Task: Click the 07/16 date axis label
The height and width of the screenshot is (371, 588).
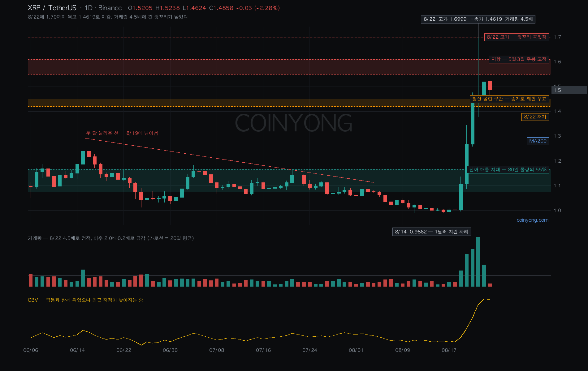Action: click(263, 350)
